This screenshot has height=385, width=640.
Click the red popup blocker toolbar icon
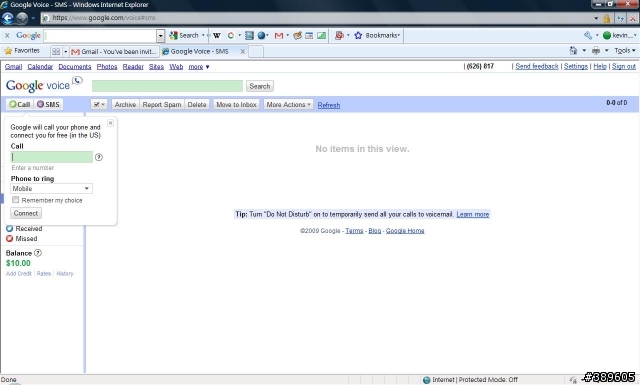(339, 36)
